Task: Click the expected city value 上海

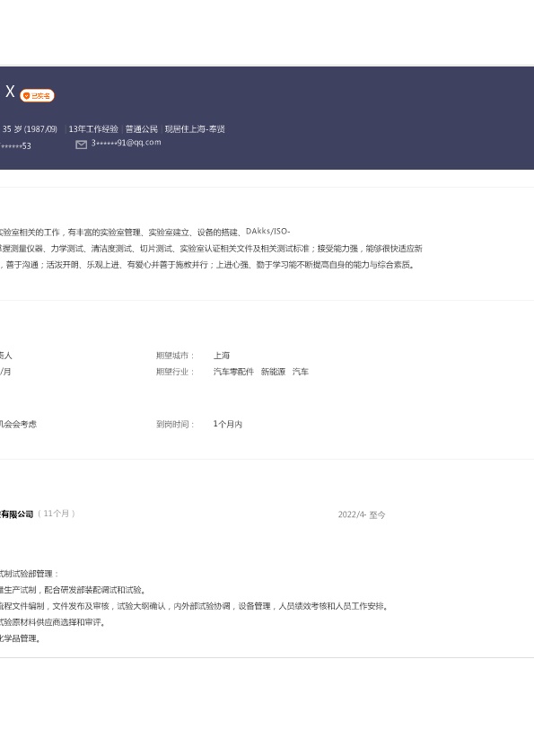Action: click(x=222, y=356)
